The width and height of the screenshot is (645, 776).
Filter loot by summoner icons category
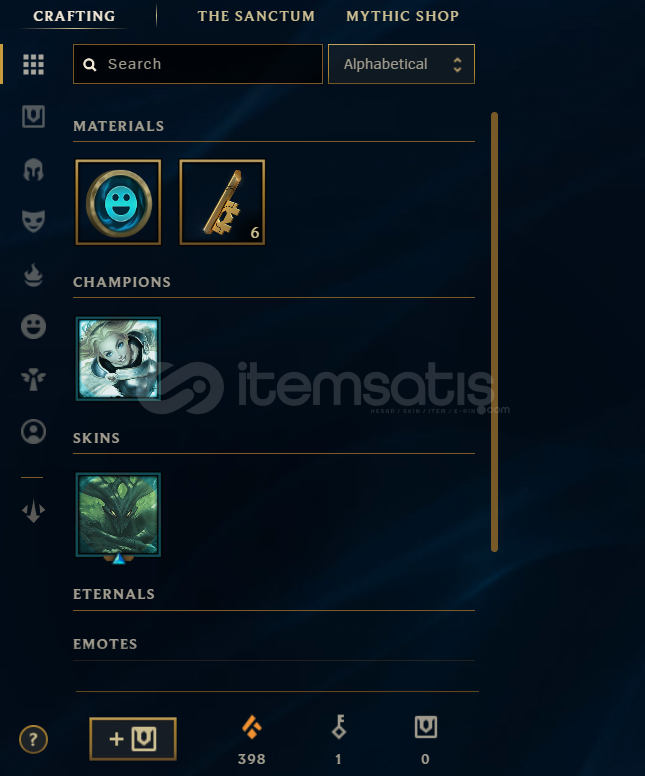tap(33, 432)
